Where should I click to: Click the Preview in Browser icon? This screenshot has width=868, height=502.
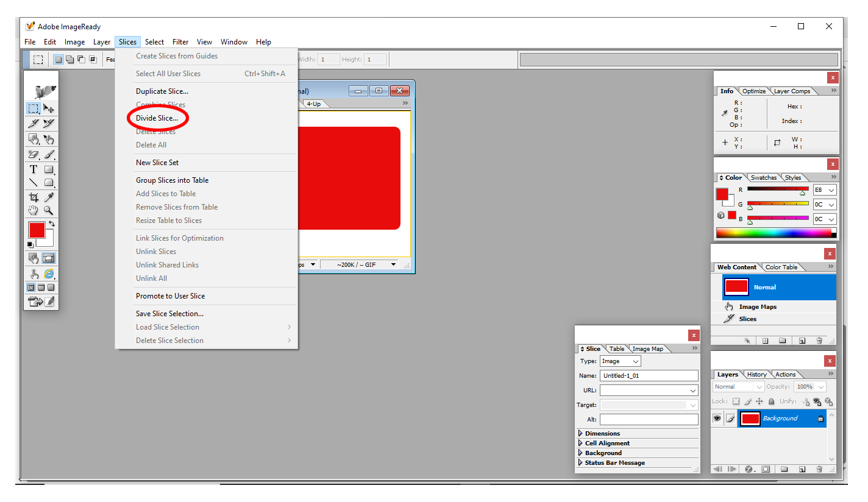tap(49, 274)
